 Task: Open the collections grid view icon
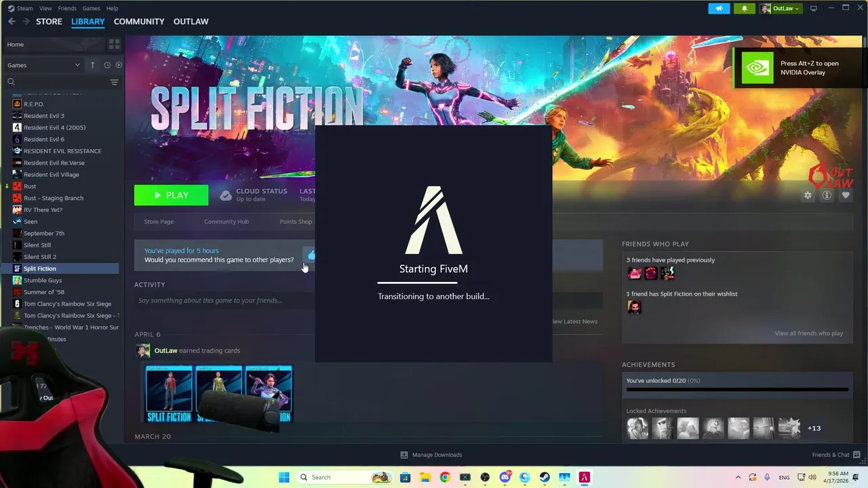(x=114, y=44)
